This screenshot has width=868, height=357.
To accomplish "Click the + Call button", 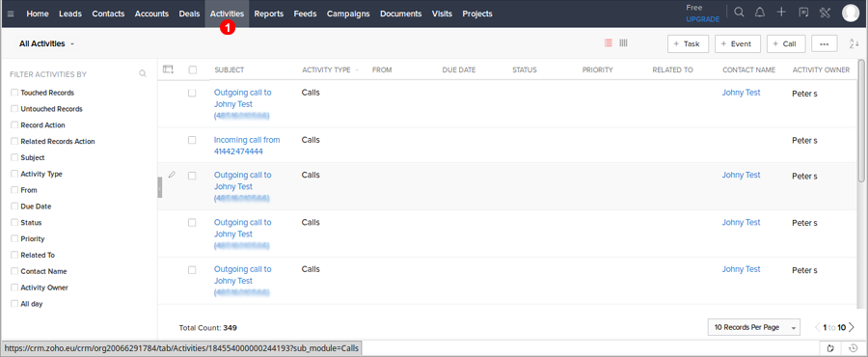I will click(x=786, y=43).
